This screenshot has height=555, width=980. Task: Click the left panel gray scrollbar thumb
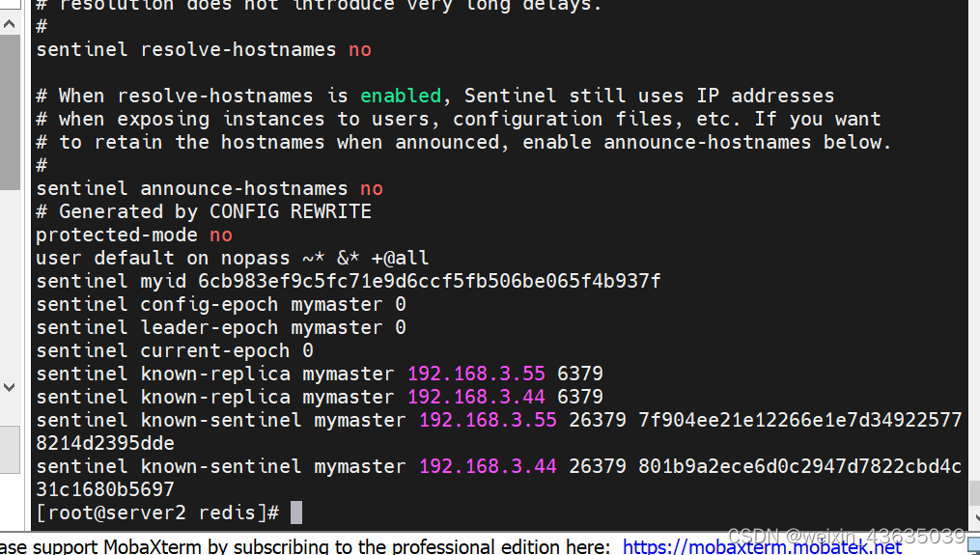(10, 112)
